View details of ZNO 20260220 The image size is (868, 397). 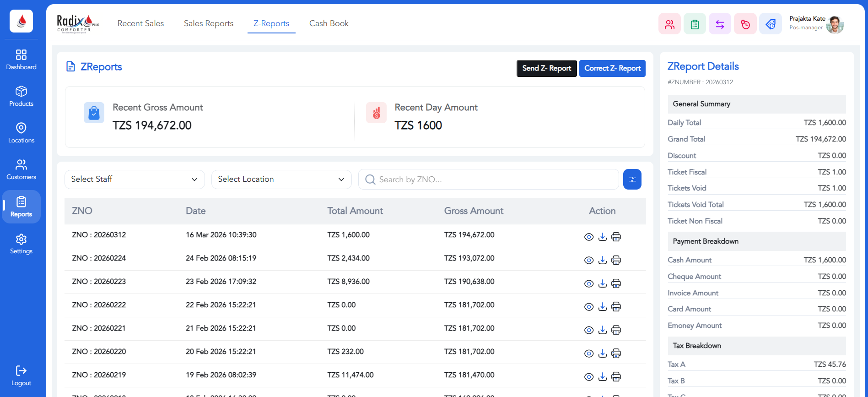(x=589, y=353)
